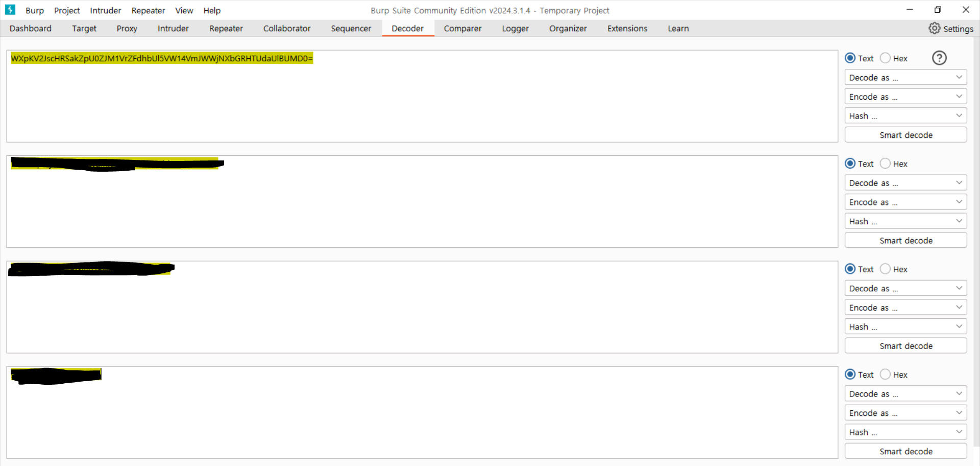Open the View menu
This screenshot has width=980, height=466.
(x=184, y=10)
